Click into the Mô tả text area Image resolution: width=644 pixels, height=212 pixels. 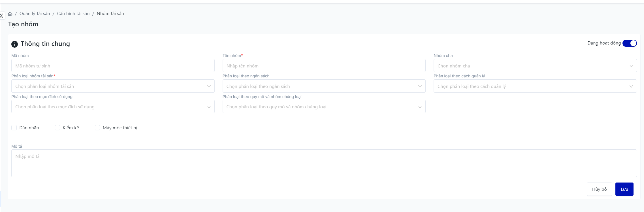[x=324, y=163]
